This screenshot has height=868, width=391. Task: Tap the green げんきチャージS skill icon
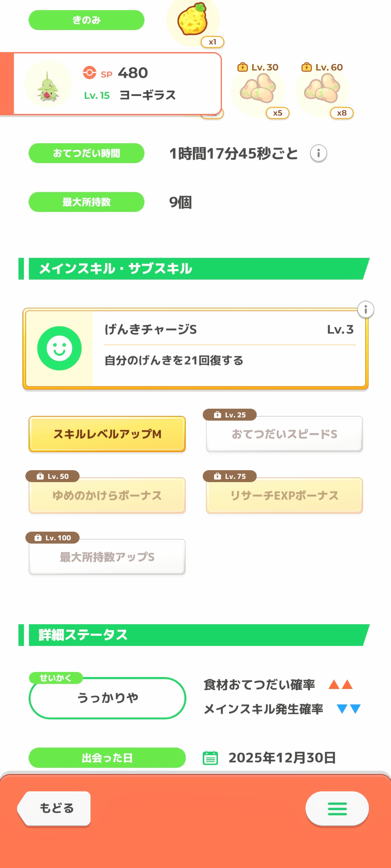click(x=59, y=348)
